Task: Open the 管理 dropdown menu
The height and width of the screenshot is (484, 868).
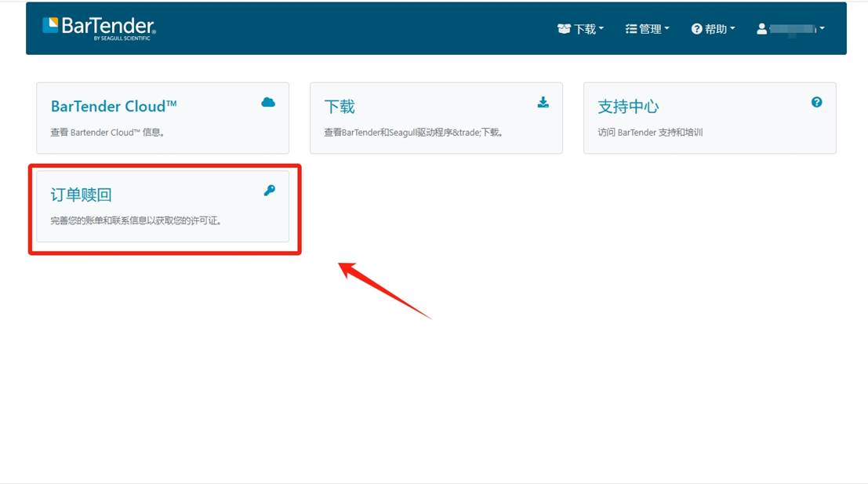Action: coord(647,29)
